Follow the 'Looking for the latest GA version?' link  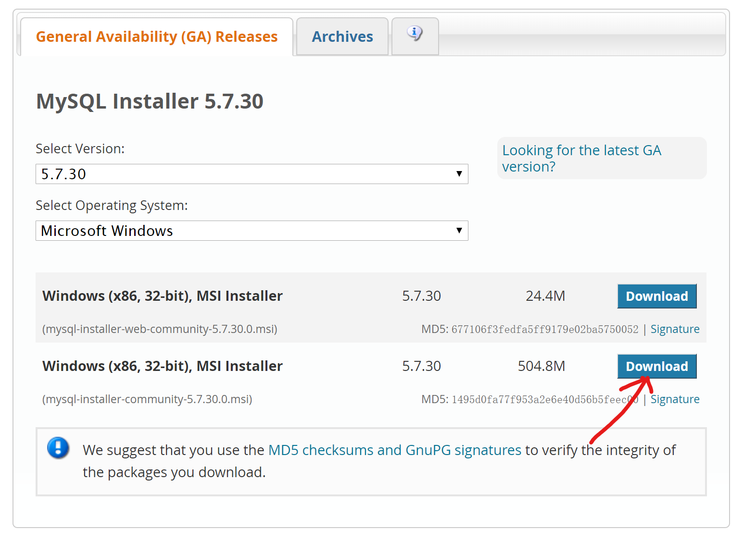[582, 158]
